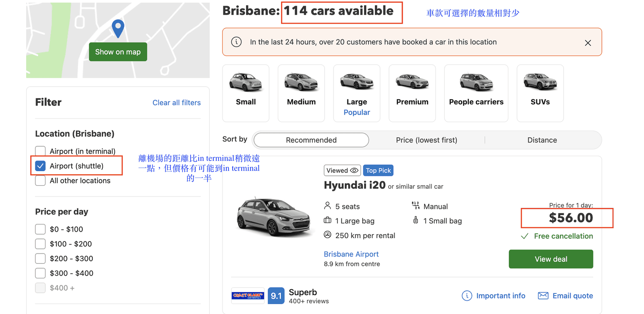Click the 250 km mileage gauge icon
644x314 pixels.
(x=328, y=235)
